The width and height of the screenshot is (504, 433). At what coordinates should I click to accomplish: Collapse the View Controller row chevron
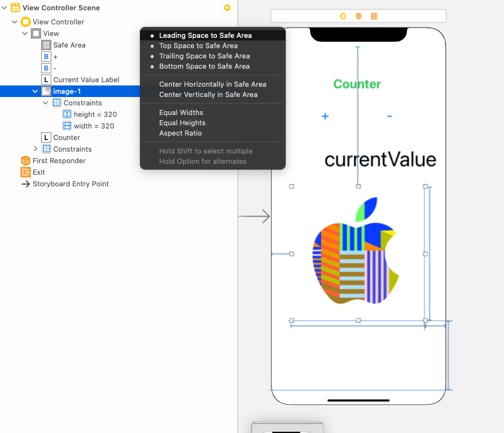pos(15,22)
